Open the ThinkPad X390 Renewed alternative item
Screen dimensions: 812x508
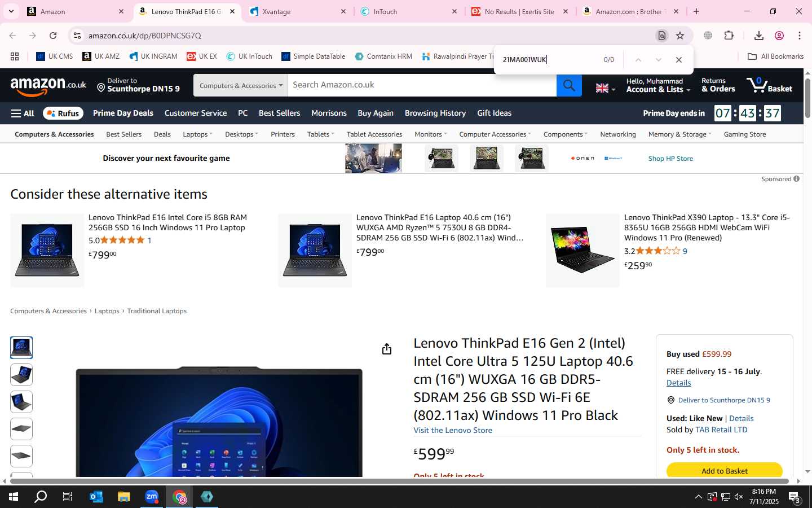pyautogui.click(x=707, y=227)
